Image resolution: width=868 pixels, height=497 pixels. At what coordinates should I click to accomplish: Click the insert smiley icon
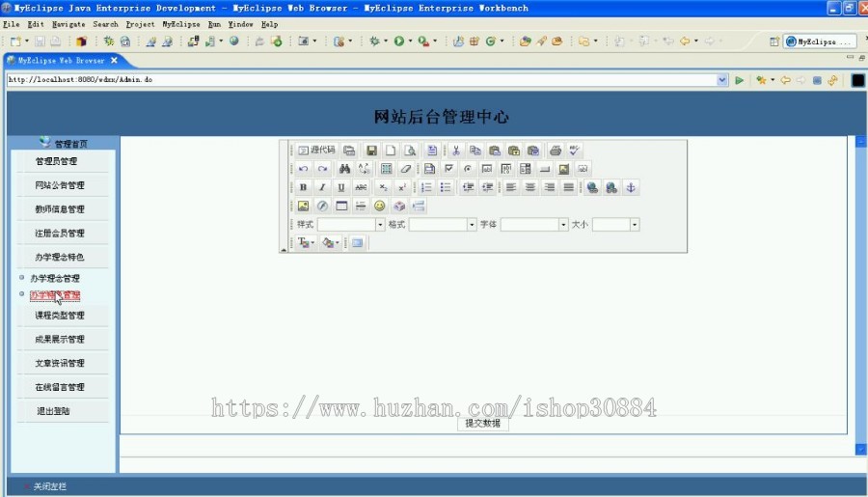click(x=379, y=207)
